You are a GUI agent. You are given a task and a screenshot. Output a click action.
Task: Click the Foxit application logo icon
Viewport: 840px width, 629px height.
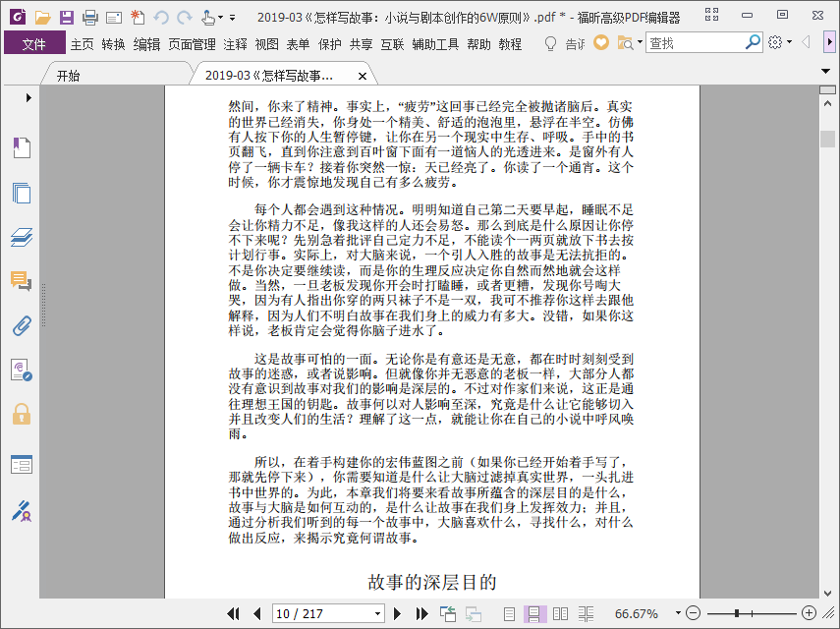19,17
